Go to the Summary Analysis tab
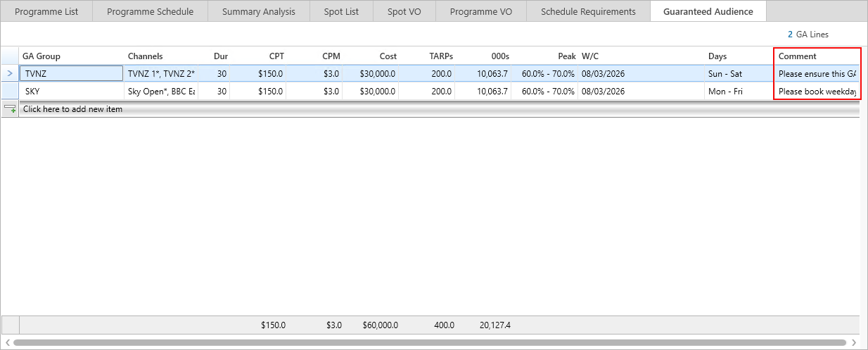 (258, 11)
